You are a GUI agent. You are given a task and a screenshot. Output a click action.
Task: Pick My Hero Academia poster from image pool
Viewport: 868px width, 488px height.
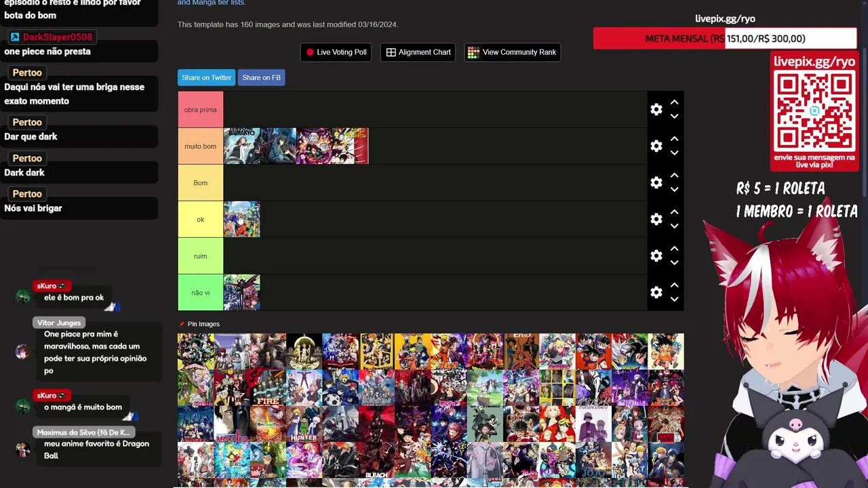pyautogui.click(x=196, y=351)
